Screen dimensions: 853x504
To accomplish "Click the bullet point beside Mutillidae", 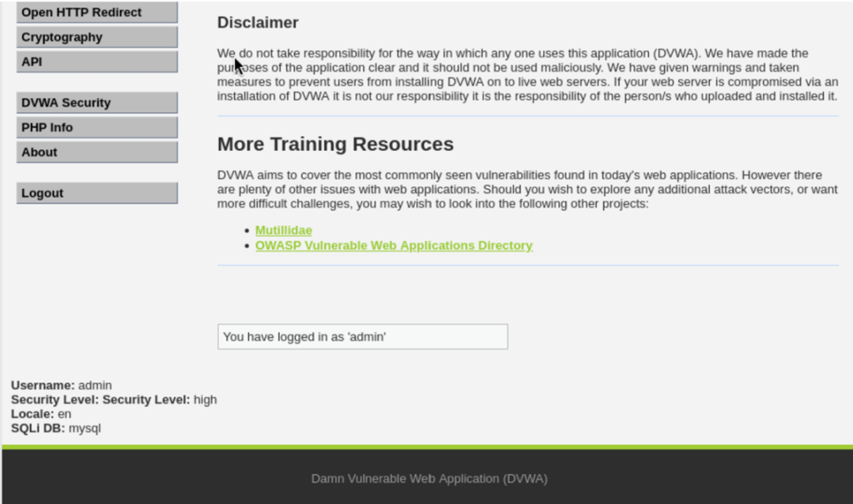I will [x=247, y=231].
